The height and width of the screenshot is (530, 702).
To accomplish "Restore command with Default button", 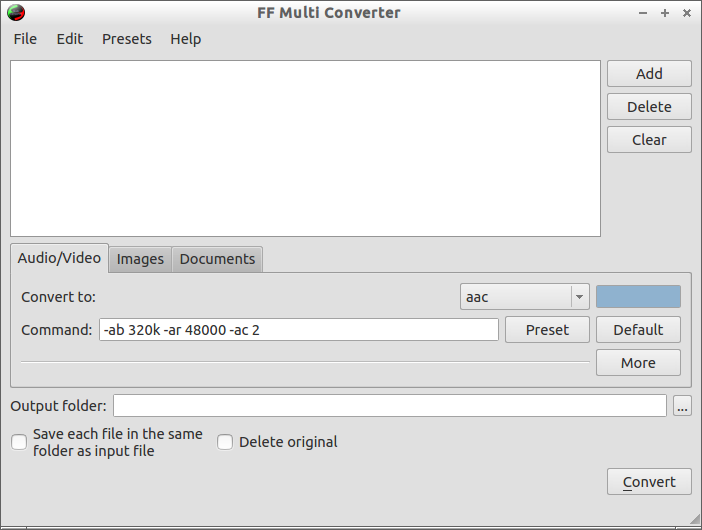I will click(638, 330).
